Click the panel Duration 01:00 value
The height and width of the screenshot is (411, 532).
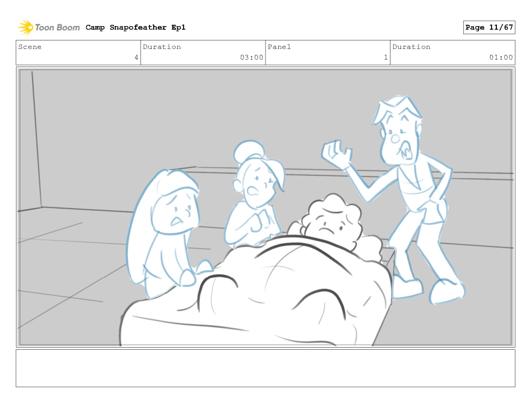click(x=501, y=57)
